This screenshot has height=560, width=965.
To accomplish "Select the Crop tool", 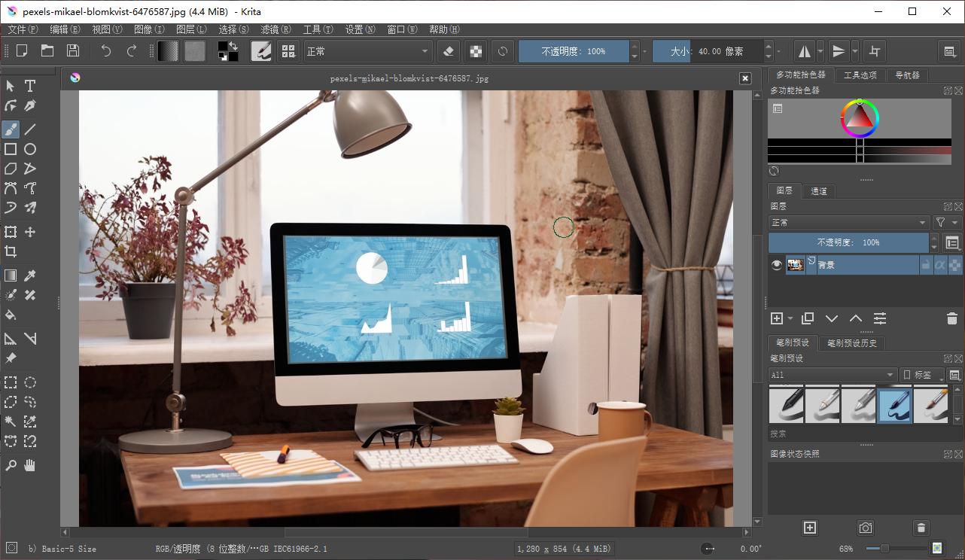I will coord(11,251).
